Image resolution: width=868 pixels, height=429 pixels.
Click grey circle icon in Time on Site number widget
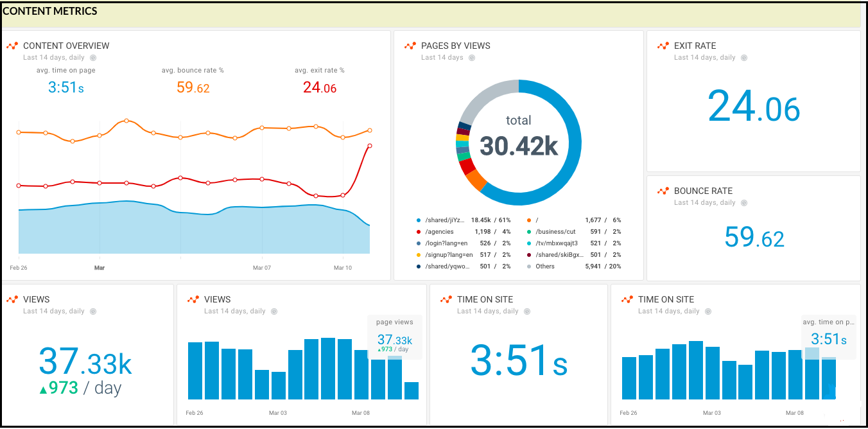(x=527, y=311)
